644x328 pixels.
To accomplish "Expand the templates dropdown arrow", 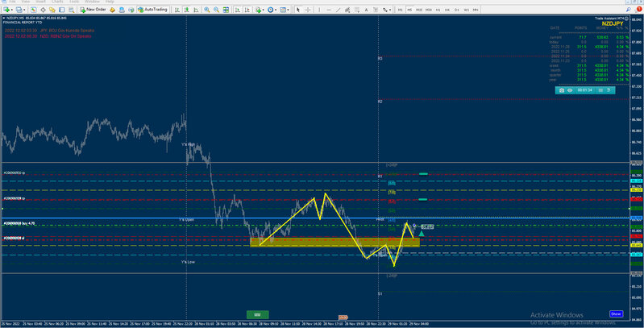I will [288, 10].
